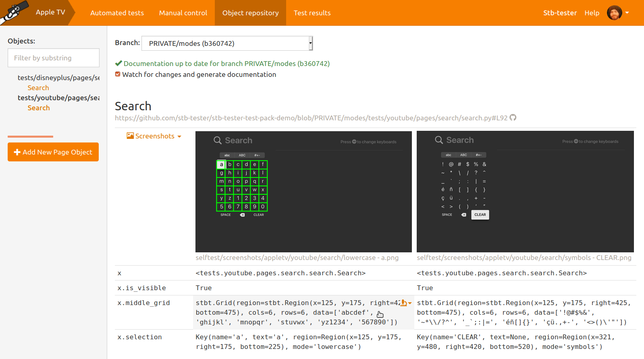Open the GitHub search.py#L92 source link

(x=311, y=118)
